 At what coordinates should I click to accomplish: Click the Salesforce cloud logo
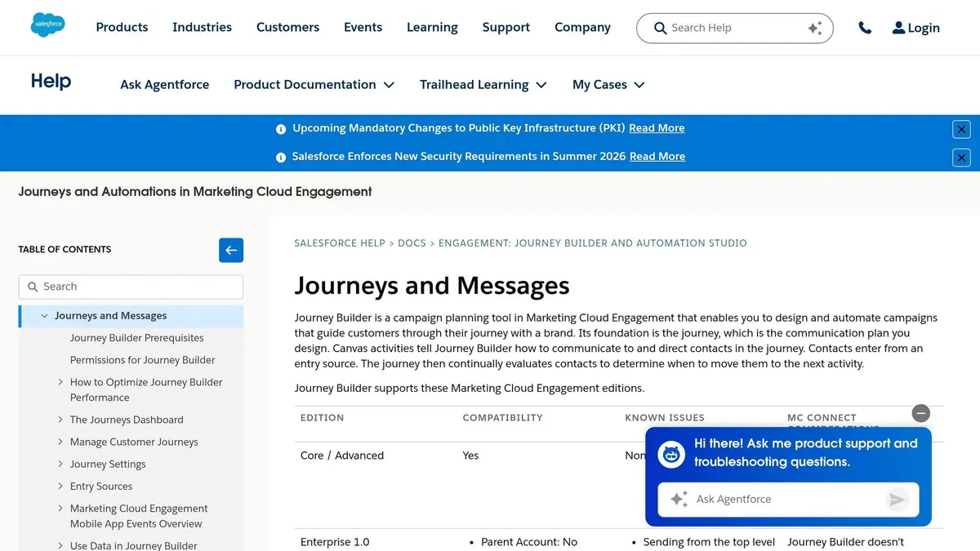pyautogui.click(x=47, y=25)
